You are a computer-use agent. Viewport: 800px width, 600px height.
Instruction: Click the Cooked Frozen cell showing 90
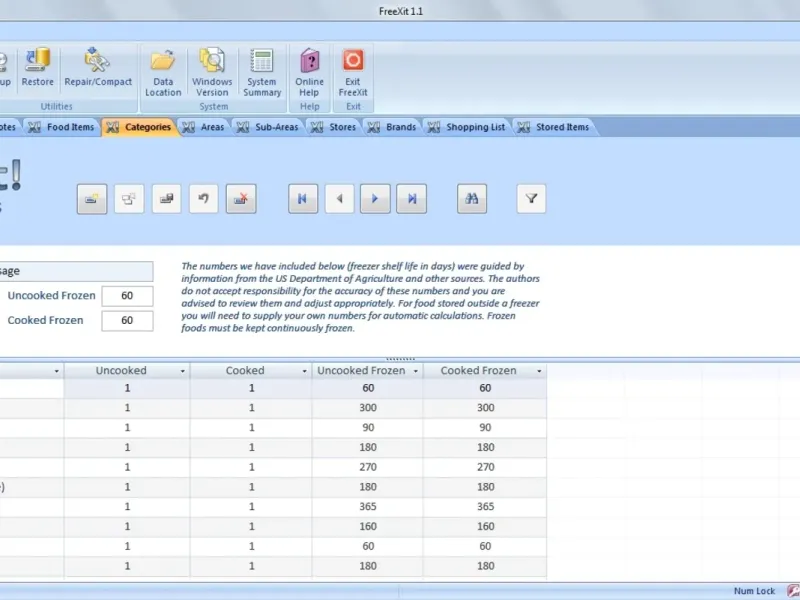coord(485,428)
